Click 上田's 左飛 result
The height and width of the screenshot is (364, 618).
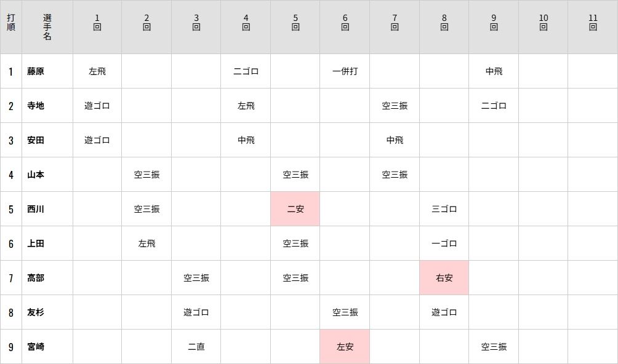pyautogui.click(x=146, y=243)
